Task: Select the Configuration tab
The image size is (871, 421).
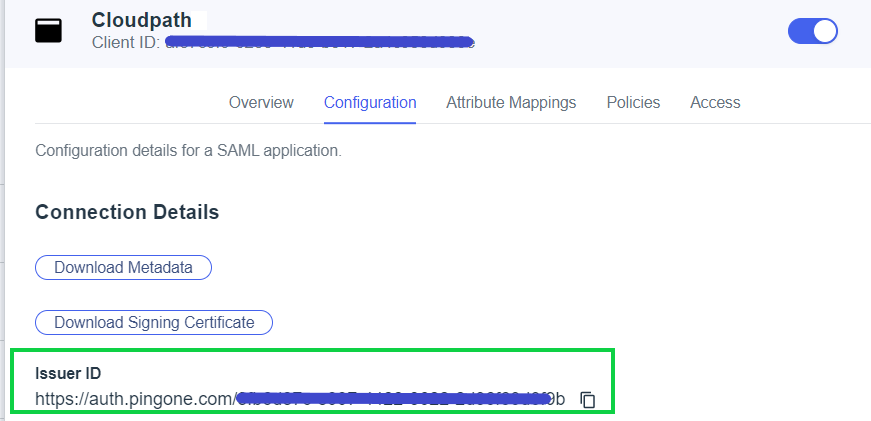Action: (x=370, y=102)
